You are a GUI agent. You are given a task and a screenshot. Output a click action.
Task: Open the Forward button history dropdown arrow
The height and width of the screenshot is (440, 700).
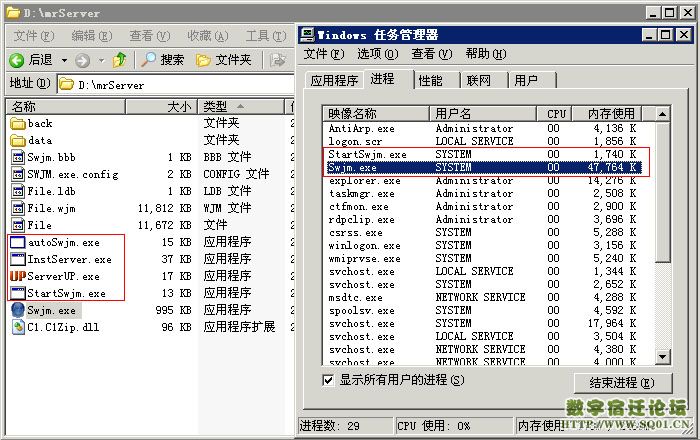tap(101, 60)
